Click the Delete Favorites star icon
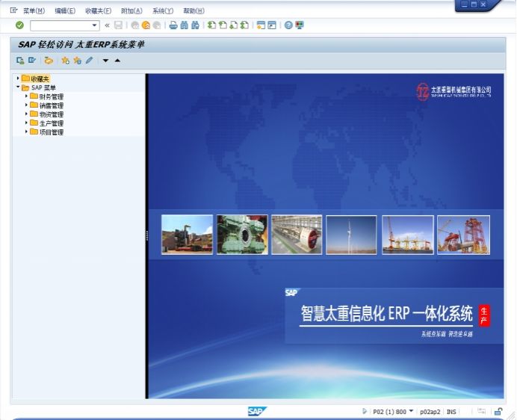 (77, 61)
